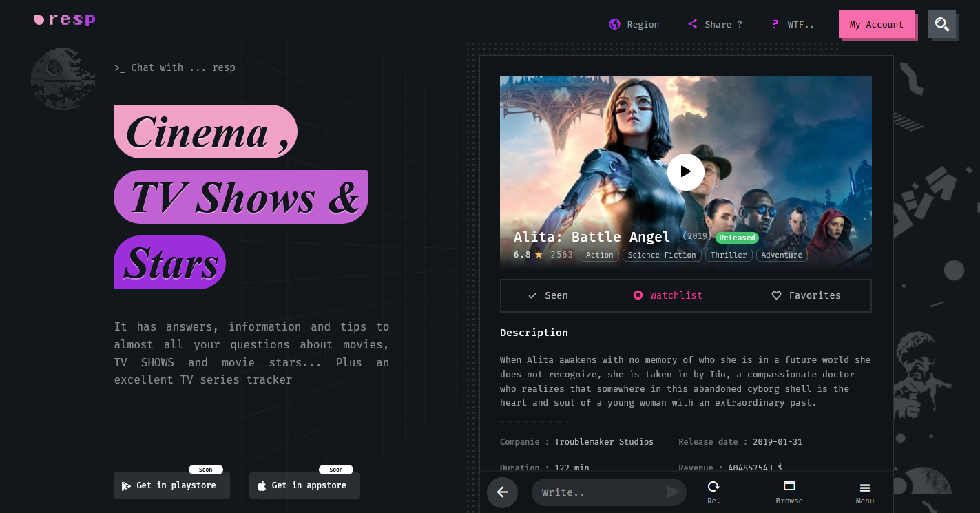
Task: Mark the movie as Seen
Action: (x=548, y=295)
